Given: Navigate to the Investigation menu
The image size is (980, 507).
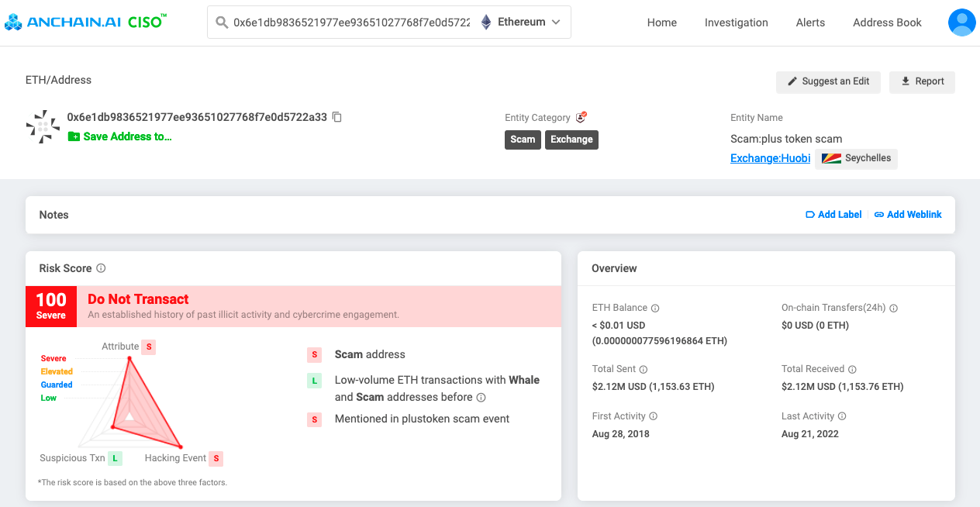Looking at the screenshot, I should pos(736,22).
